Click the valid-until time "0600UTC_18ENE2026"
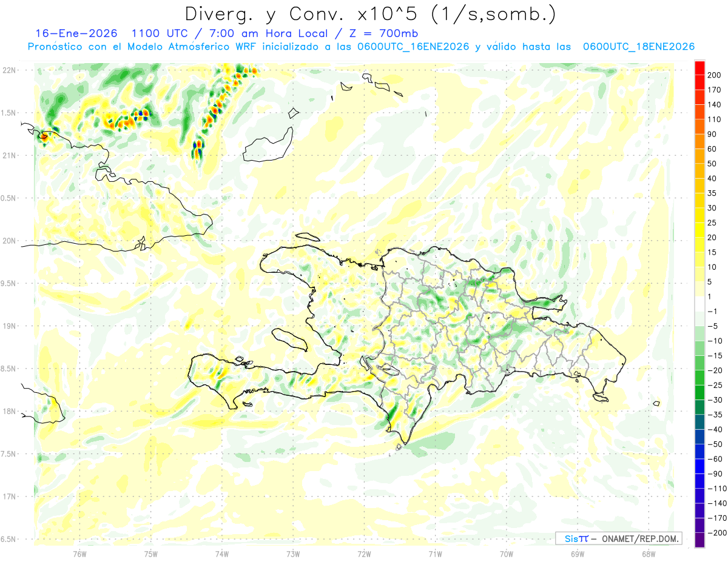Image resolution: width=728 pixels, height=562 pixels. 638,47
